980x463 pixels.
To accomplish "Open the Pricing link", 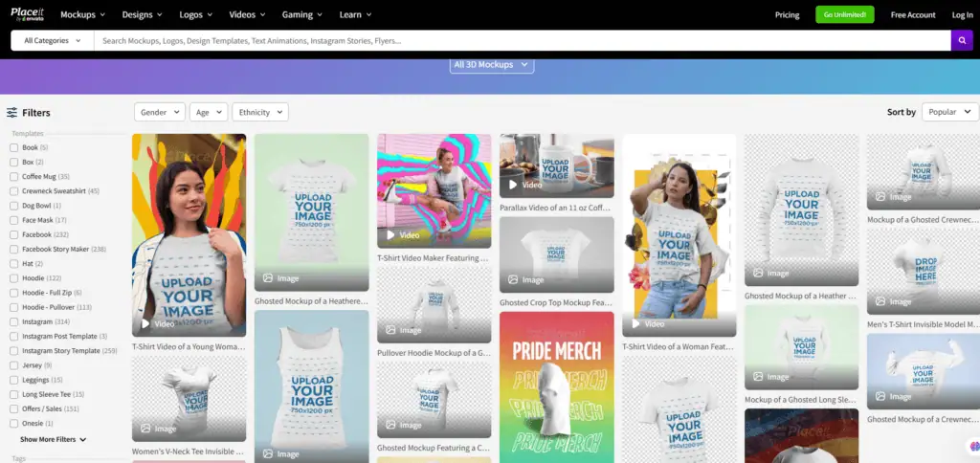I will tap(787, 15).
